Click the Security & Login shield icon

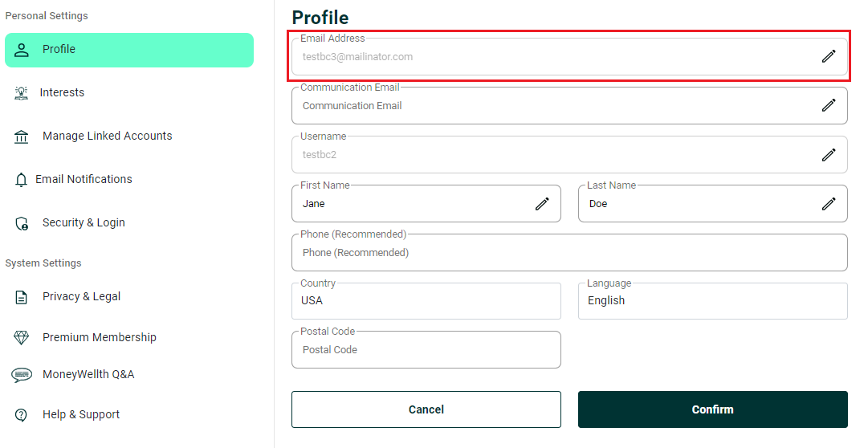(22, 223)
